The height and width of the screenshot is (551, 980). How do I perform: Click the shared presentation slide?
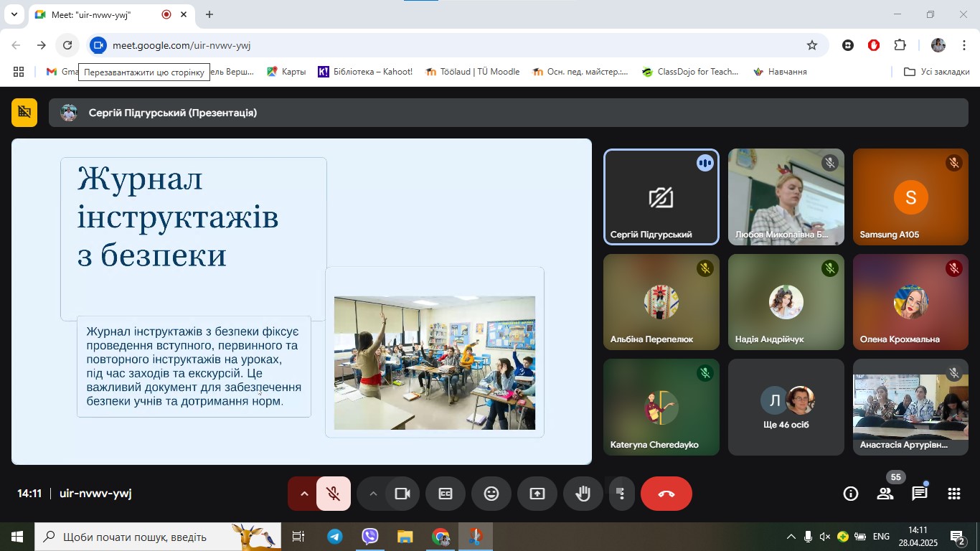pyautogui.click(x=301, y=301)
